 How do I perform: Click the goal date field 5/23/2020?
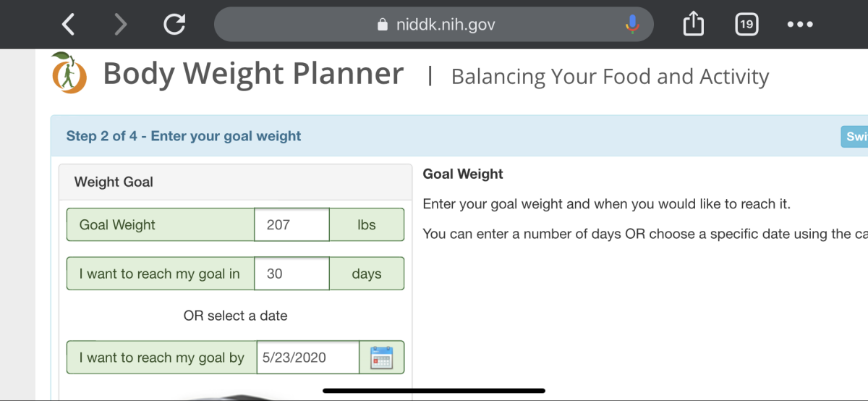point(307,358)
